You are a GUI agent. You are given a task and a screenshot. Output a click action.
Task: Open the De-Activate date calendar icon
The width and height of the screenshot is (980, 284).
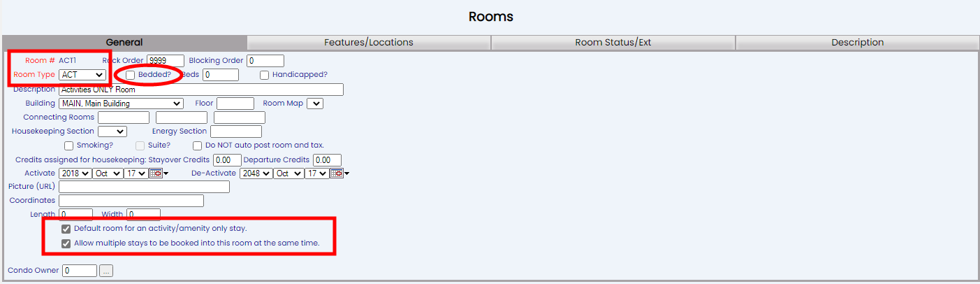[337, 173]
